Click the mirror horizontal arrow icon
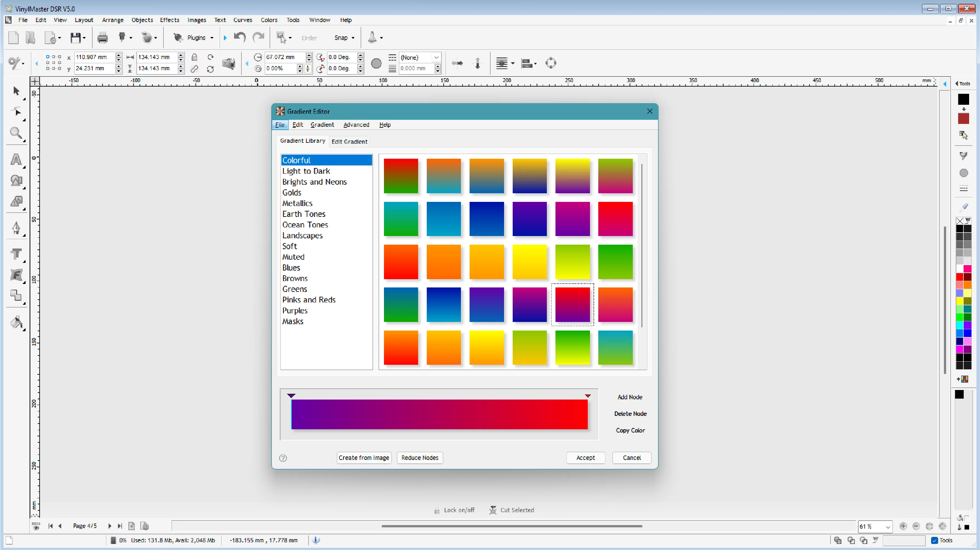The height and width of the screenshot is (550, 980). (x=457, y=63)
